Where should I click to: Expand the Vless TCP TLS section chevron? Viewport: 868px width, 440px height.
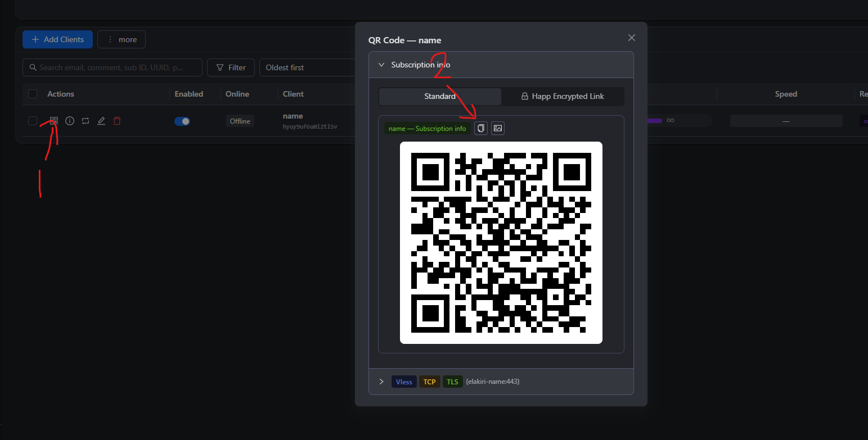point(381,382)
